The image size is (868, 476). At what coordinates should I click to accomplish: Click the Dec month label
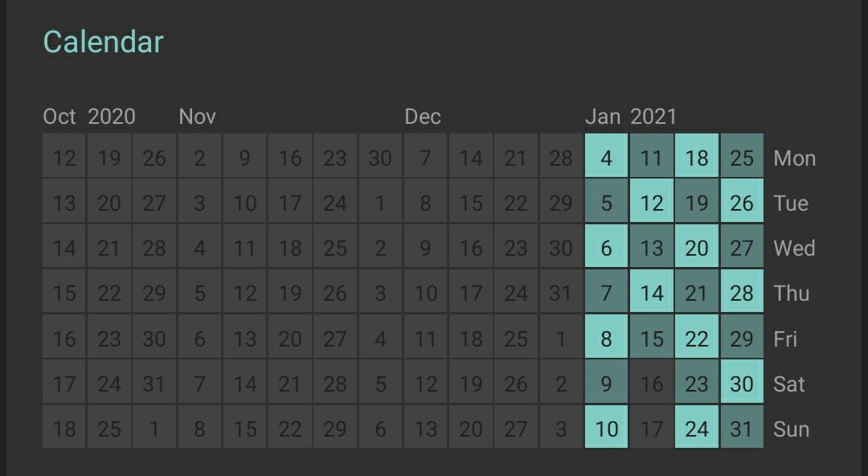(423, 117)
